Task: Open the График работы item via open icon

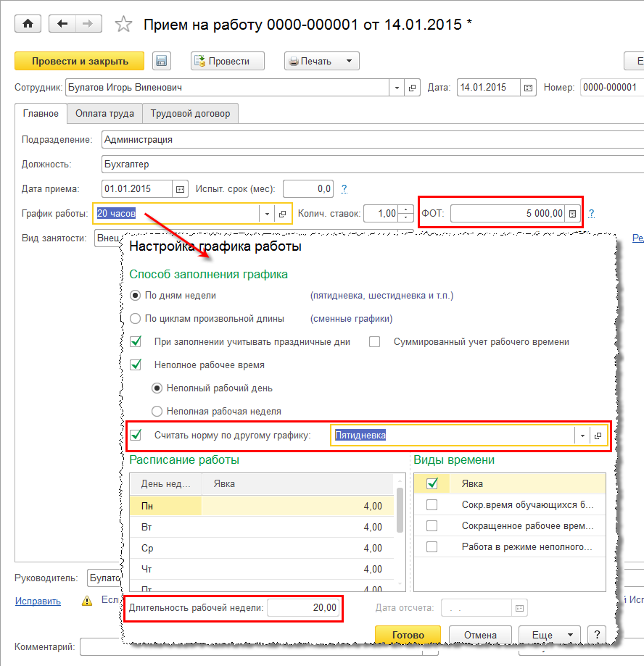Action: (283, 214)
